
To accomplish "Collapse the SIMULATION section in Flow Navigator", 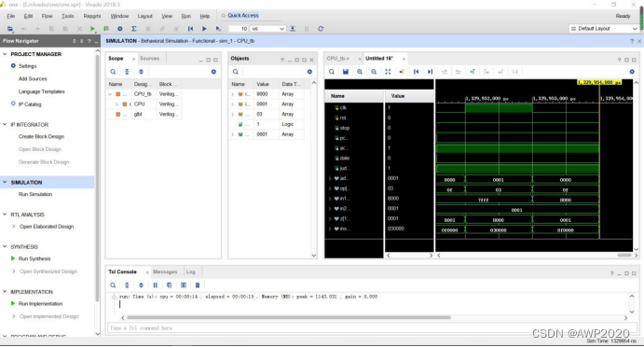I will point(5,182).
